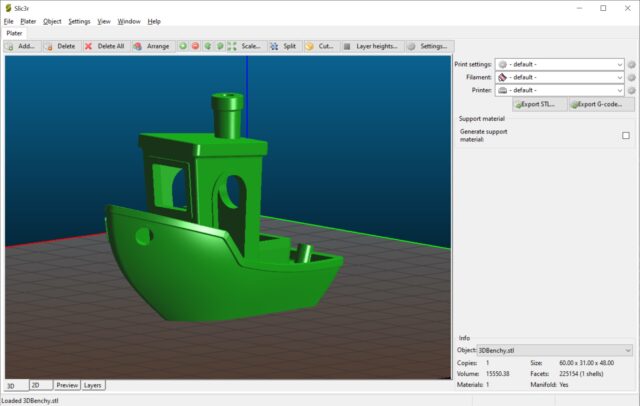Click the Slic3r application icon in title bar
This screenshot has height=406, width=640.
[x=8, y=8]
